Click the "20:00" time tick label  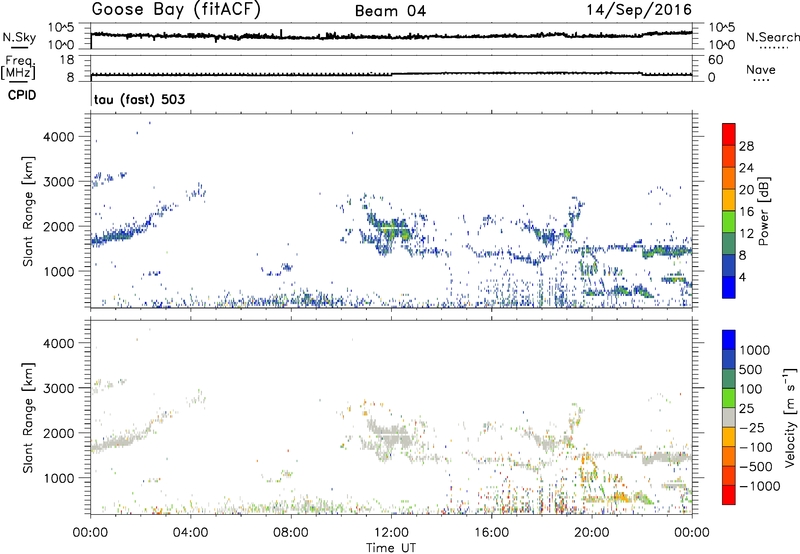[592, 533]
